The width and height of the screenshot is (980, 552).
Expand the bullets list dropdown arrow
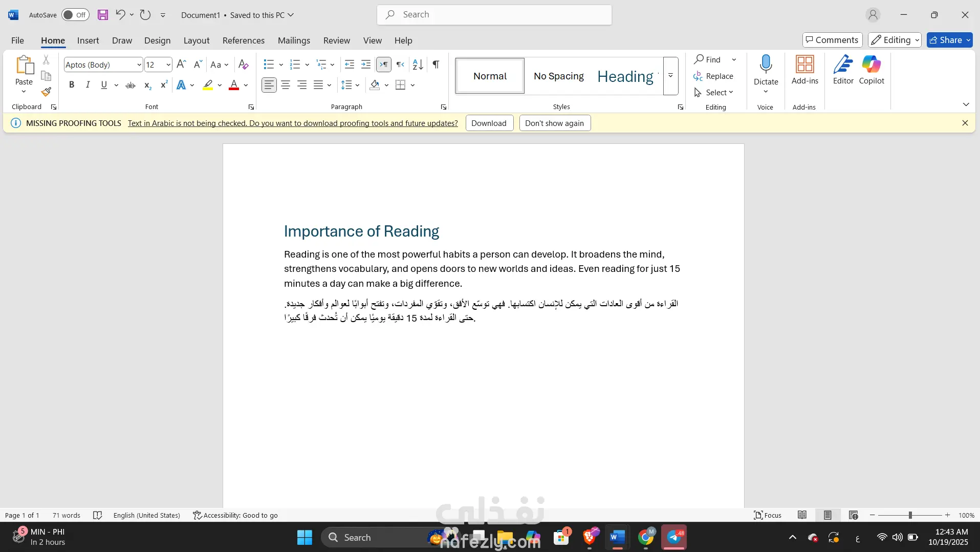tap(281, 65)
